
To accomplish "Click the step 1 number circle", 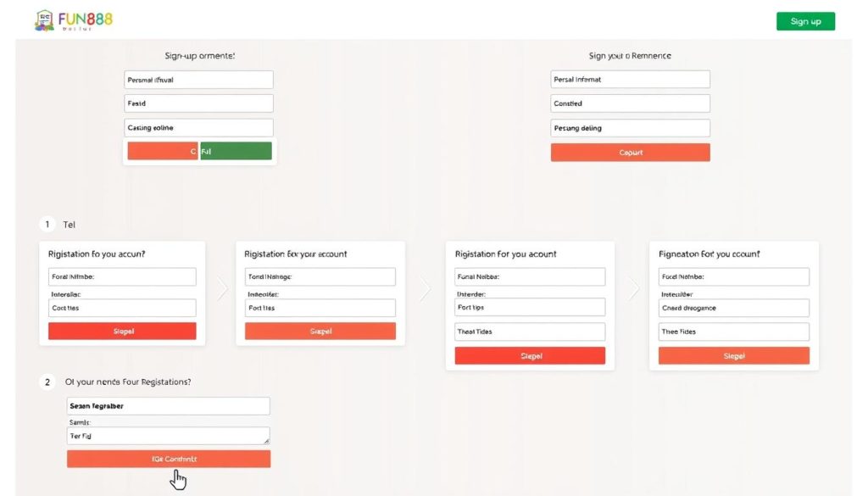I will (x=47, y=224).
